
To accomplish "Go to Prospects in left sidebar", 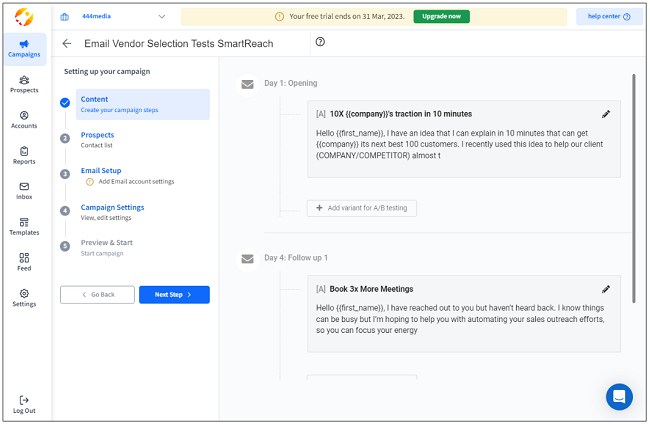I will pos(24,84).
